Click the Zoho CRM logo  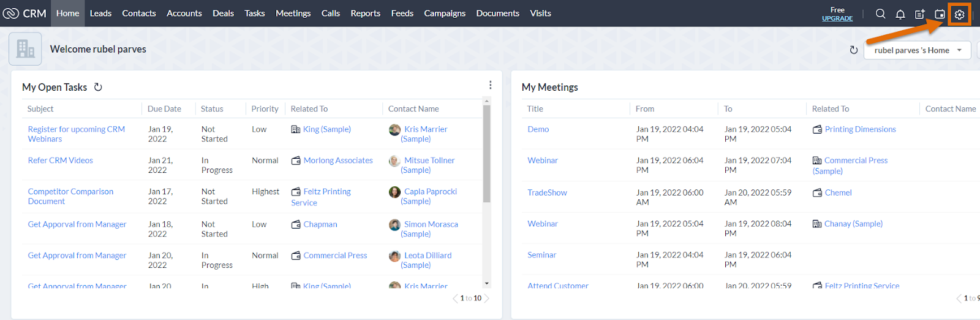coord(24,13)
